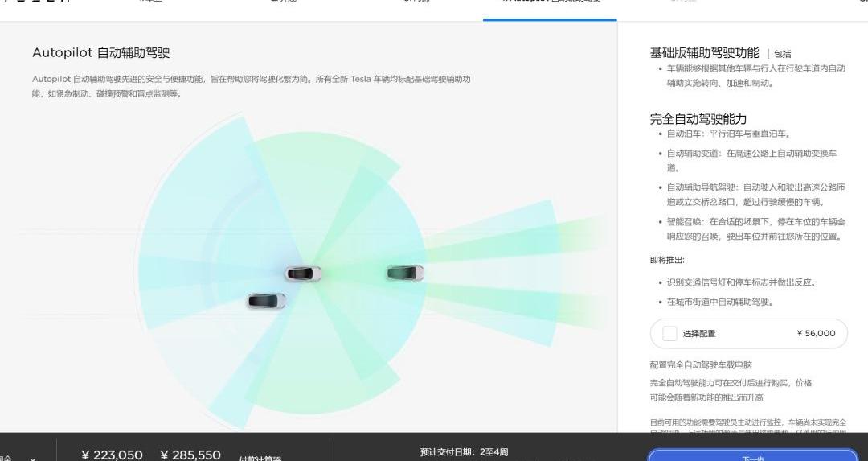Click the ¥ 223,050 price
Screen dimensions: 868x461
pos(112,455)
